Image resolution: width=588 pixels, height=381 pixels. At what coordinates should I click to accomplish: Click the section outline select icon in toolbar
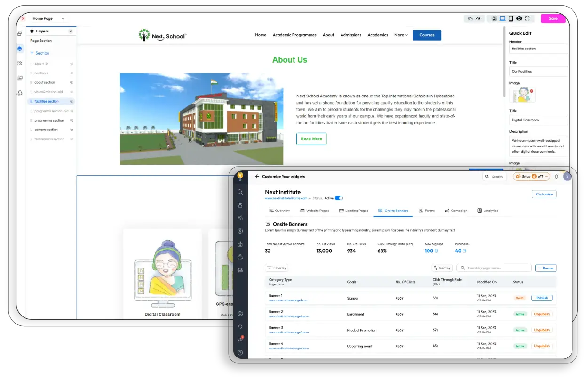click(494, 18)
